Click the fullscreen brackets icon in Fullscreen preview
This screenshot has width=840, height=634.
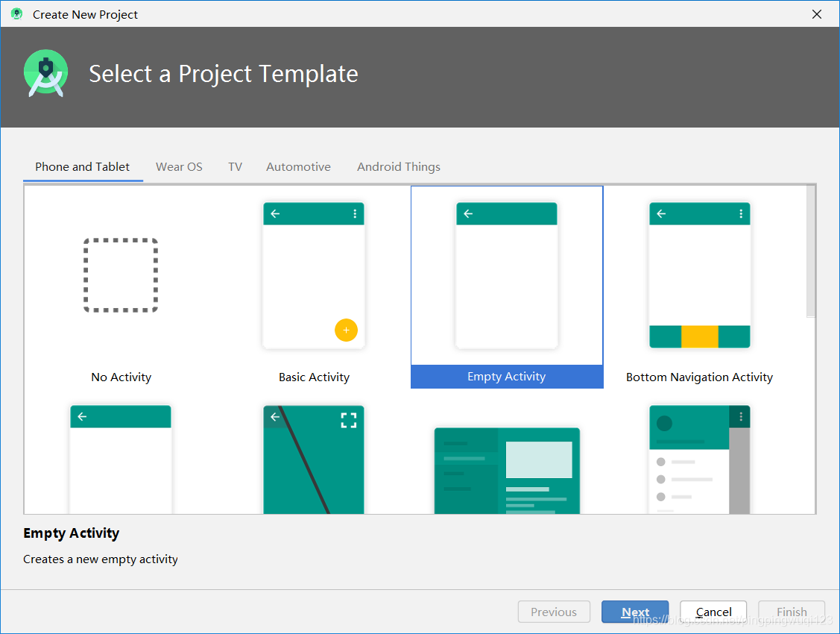tap(349, 420)
